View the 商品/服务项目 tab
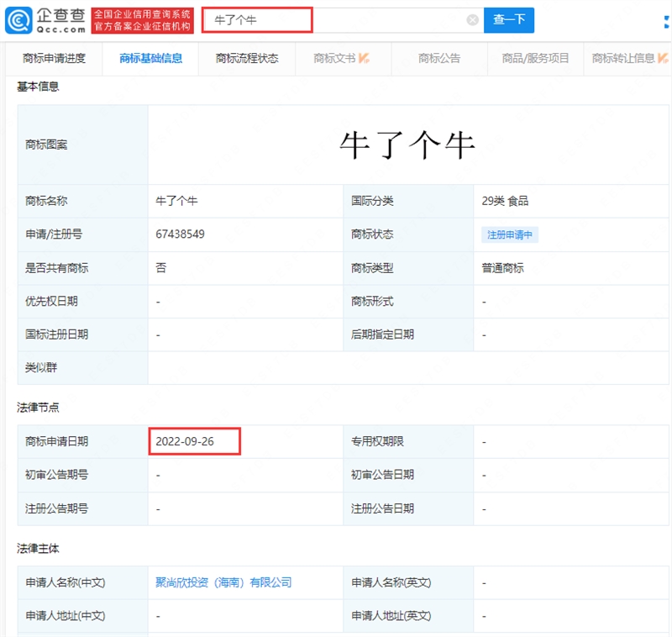This screenshot has height=637, width=672. (x=535, y=58)
